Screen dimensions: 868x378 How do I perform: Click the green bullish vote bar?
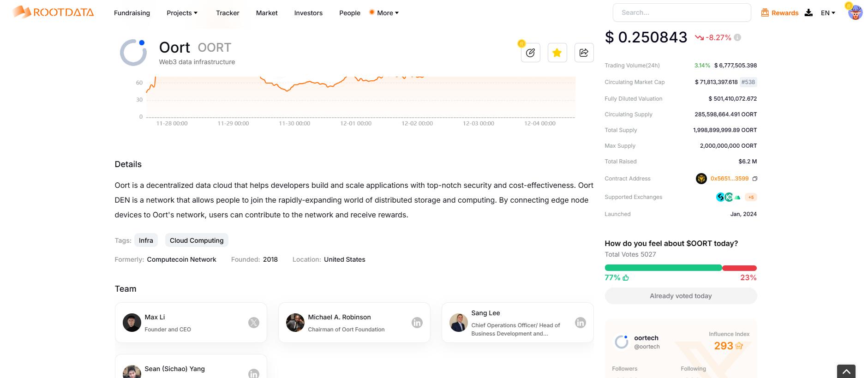click(663, 268)
